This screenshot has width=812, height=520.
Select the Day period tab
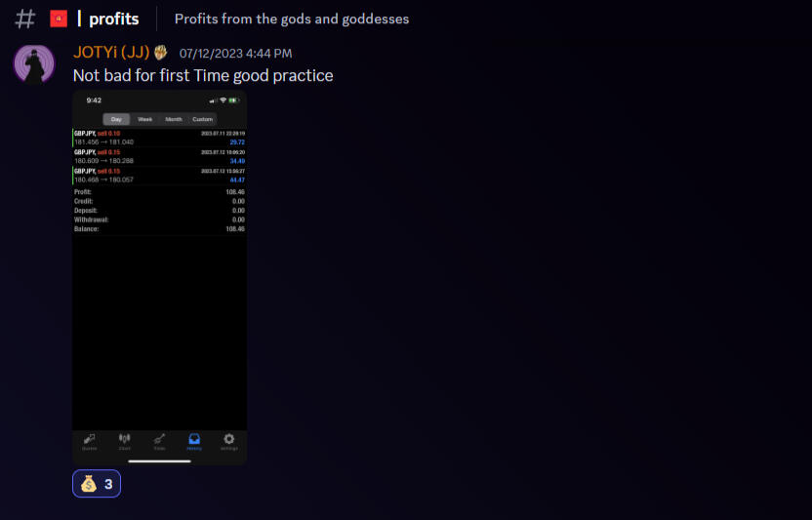pos(116,119)
